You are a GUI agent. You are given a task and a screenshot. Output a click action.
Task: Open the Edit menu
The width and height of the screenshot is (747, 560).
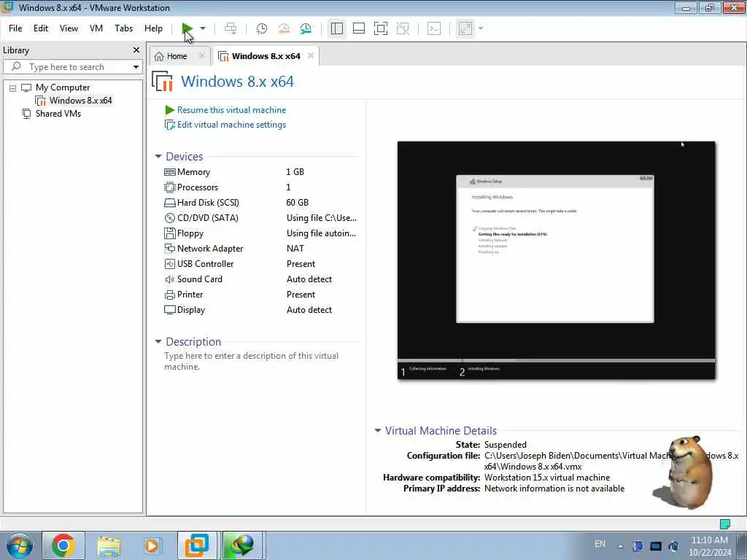[41, 28]
